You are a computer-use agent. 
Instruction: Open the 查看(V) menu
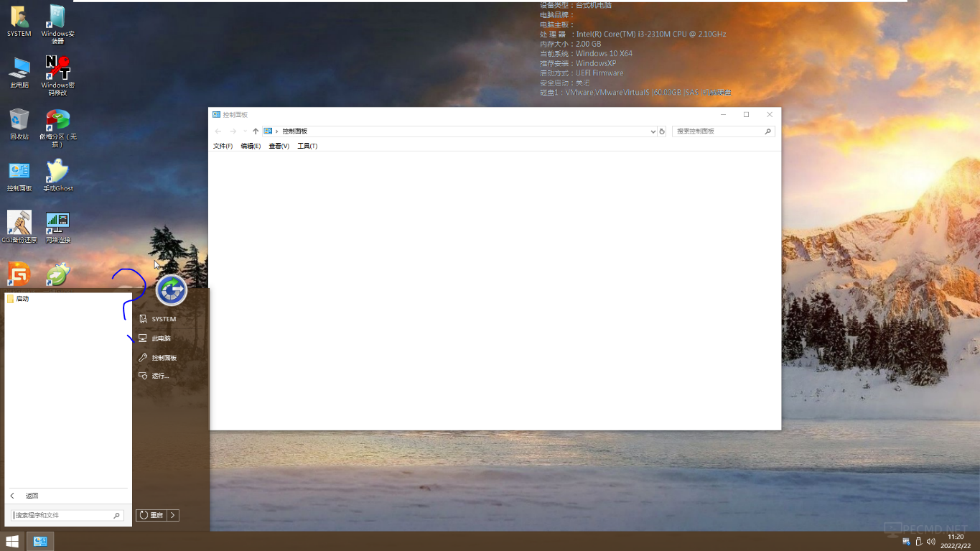point(279,146)
